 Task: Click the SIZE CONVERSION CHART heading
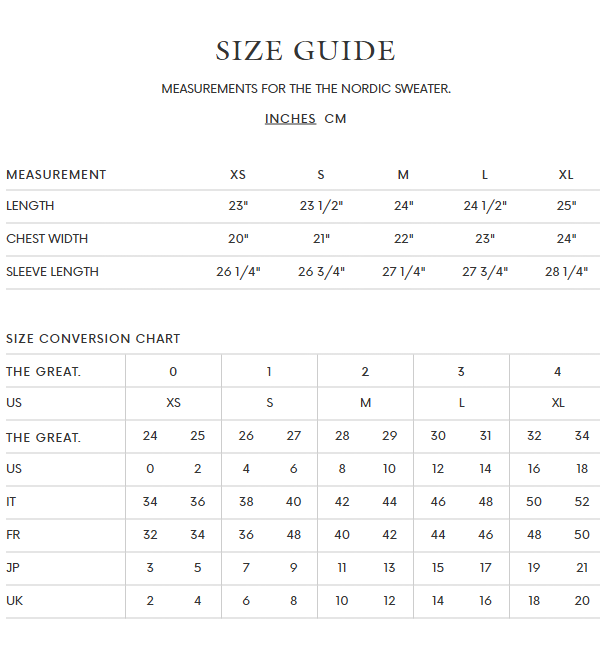[93, 339]
